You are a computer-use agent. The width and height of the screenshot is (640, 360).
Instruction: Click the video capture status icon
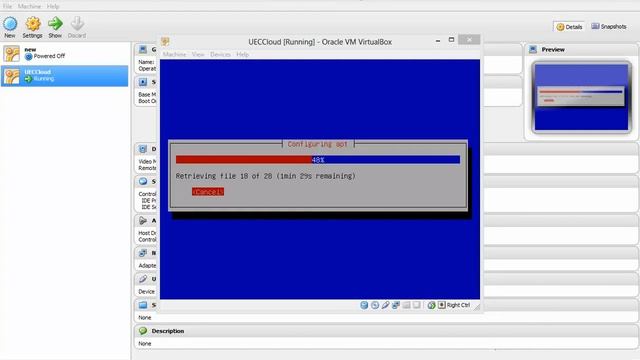pyautogui.click(x=416, y=305)
